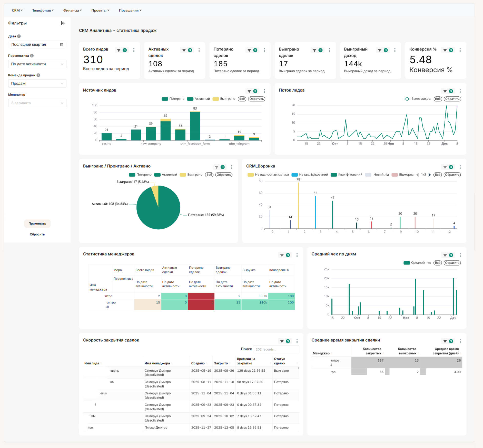The height and width of the screenshot is (448, 483).
Task: Open the Телефония menu
Action: (43, 11)
